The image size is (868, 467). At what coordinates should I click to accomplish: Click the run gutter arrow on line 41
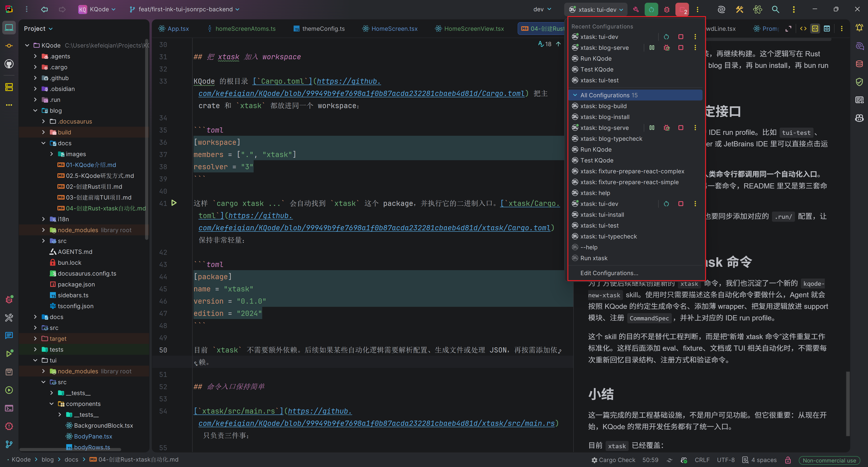coord(174,203)
